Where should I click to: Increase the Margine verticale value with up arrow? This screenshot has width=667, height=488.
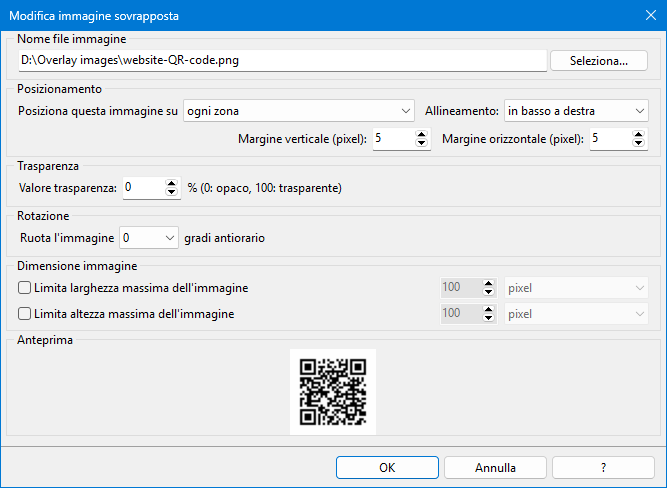pos(422,134)
